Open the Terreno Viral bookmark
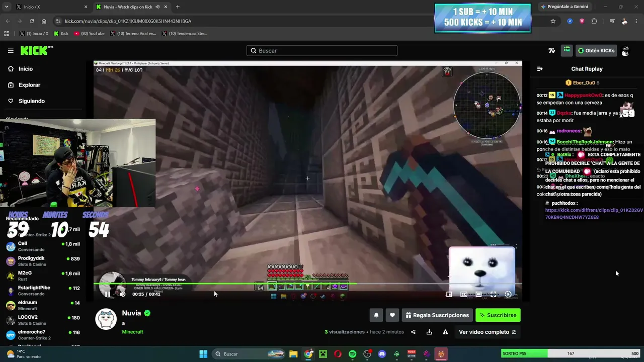The width and height of the screenshot is (644, 362). (133, 34)
